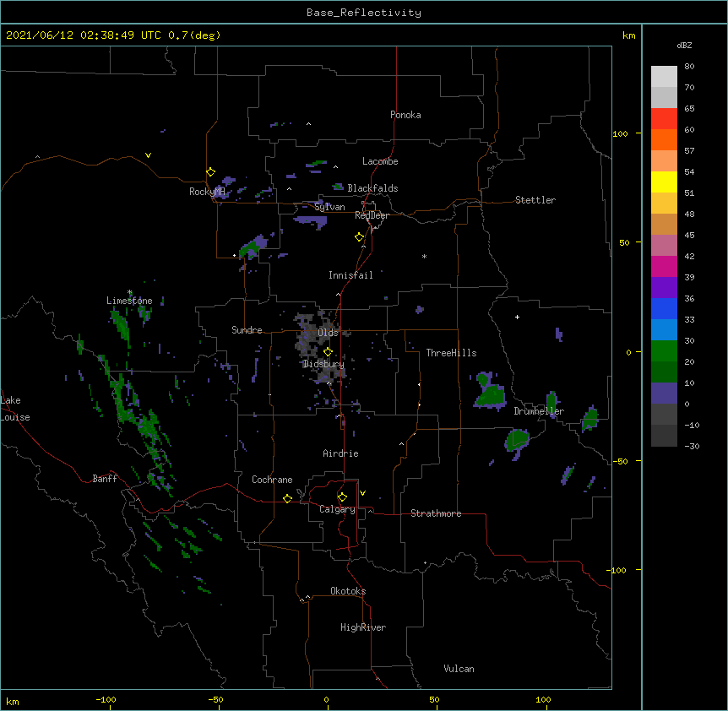Select the white 70-80 dBZ legend swatch
The image size is (728, 711).
664,77
